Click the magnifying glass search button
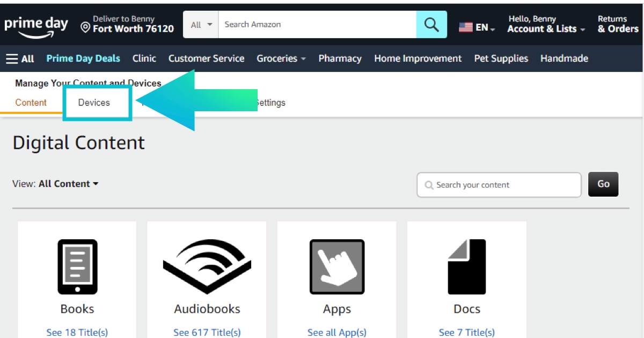The width and height of the screenshot is (644, 338). point(431,25)
